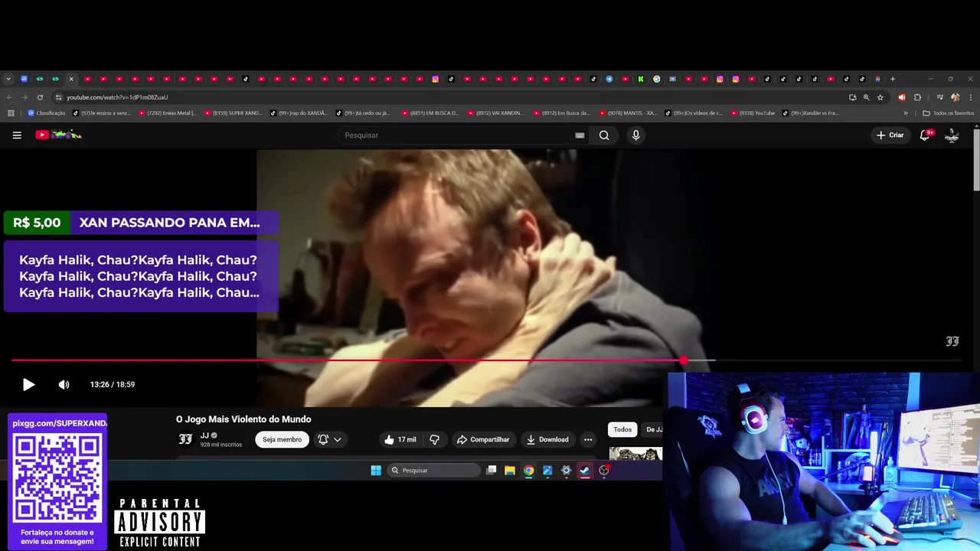Click the Windows taskbar Pesquisar search box
The height and width of the screenshot is (551, 980).
pyautogui.click(x=433, y=470)
